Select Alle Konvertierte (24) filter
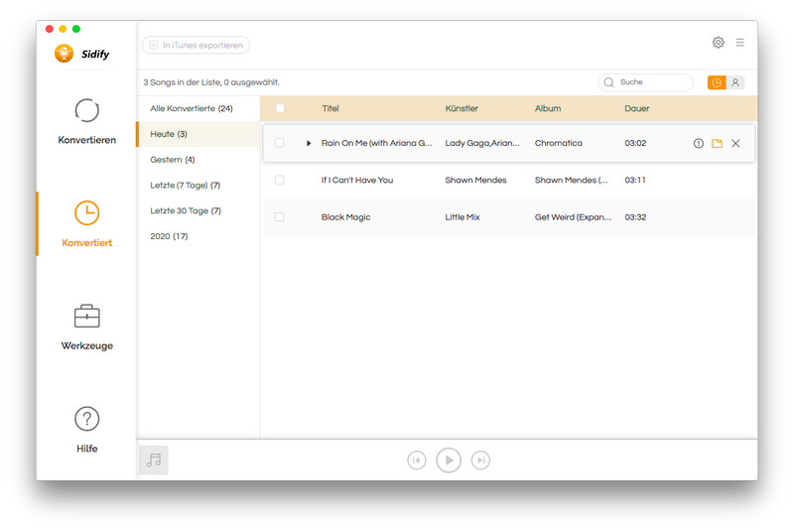 pyautogui.click(x=198, y=108)
